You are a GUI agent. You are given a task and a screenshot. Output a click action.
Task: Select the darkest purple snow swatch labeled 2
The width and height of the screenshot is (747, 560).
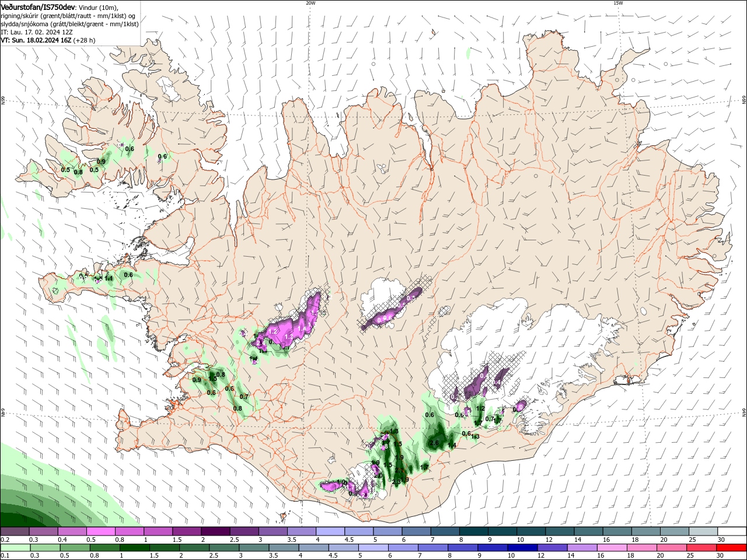tap(215, 531)
